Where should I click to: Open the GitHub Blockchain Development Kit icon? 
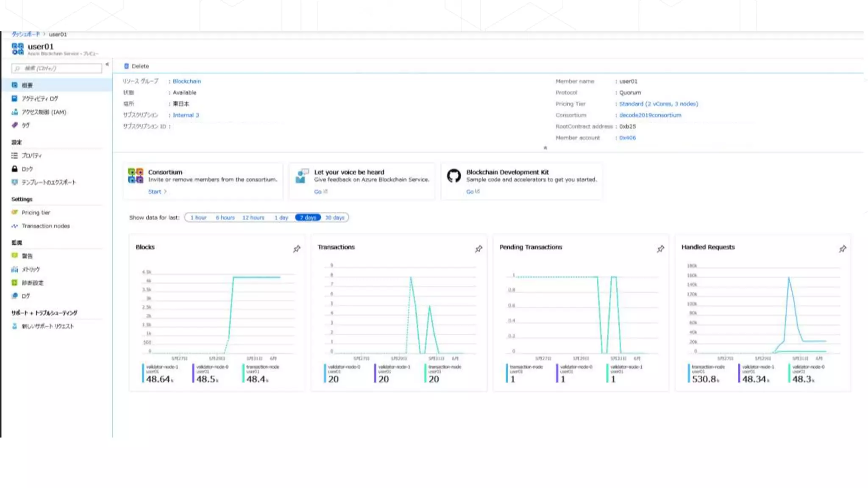(453, 176)
